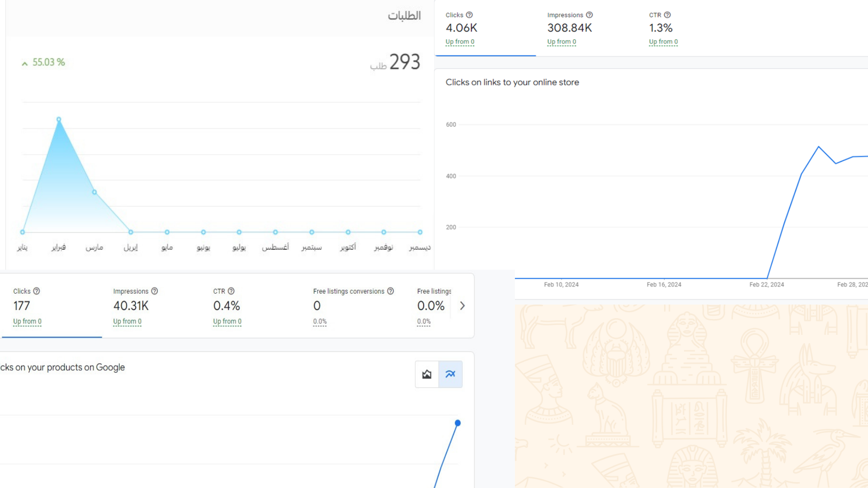Expand more metrics with right chevron arrow

[x=462, y=306]
